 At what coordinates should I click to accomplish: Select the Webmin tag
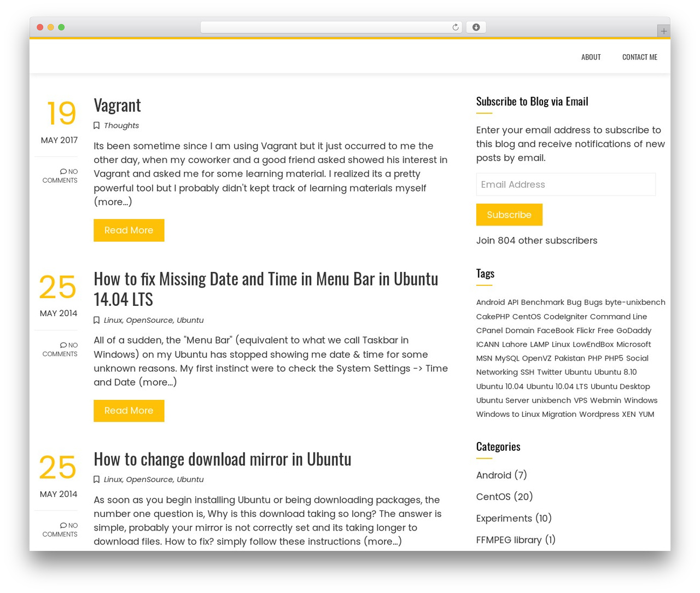(606, 400)
